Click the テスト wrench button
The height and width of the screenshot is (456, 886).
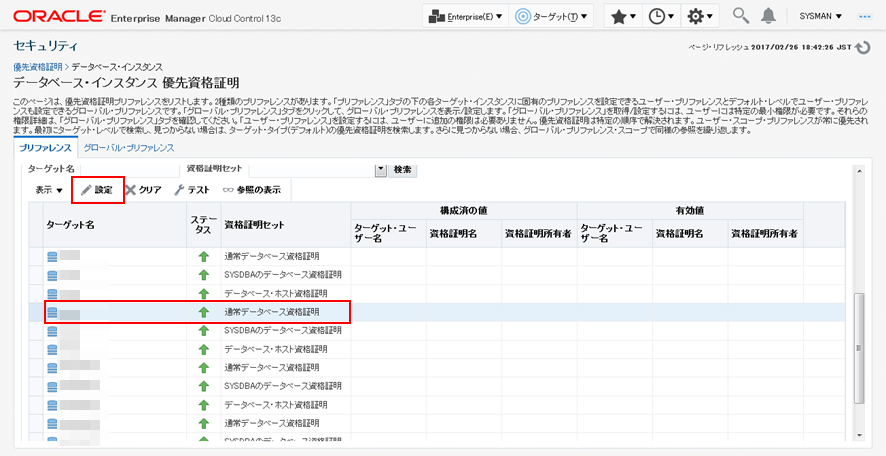tap(192, 190)
